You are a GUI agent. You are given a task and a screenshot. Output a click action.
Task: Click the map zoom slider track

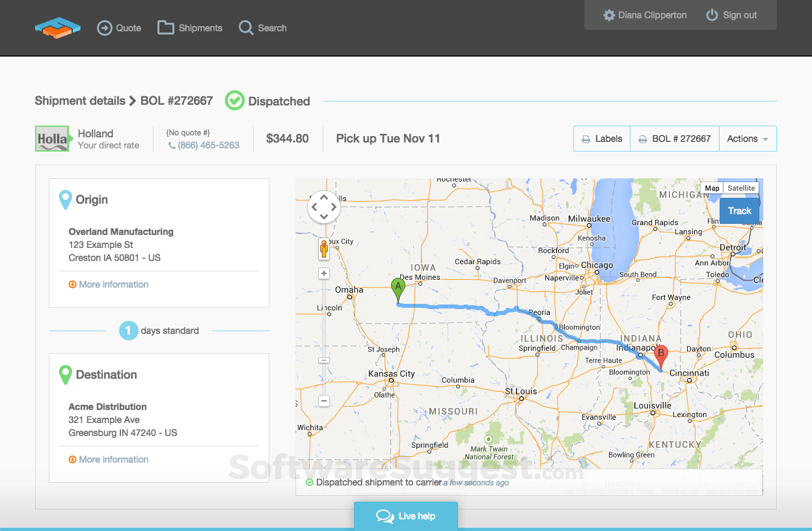(324, 325)
